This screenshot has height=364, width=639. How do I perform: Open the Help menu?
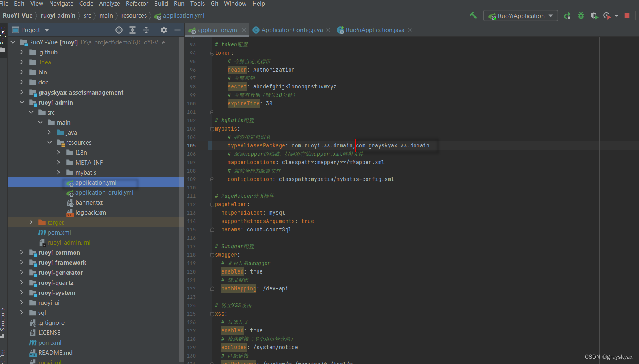[258, 4]
